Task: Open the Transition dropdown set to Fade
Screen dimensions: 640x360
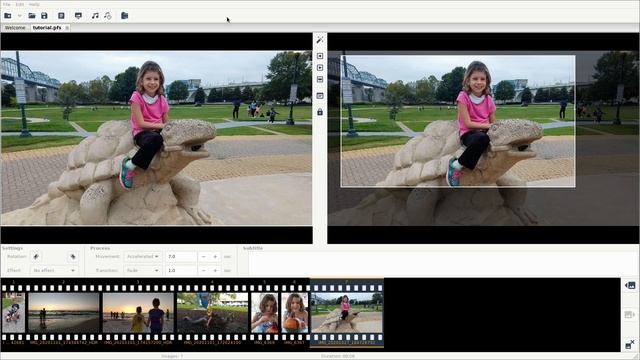Action: coord(142,271)
